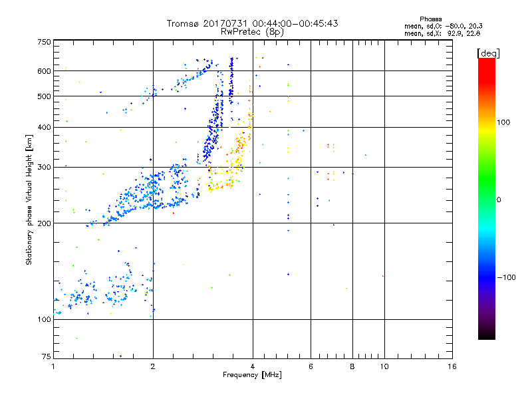532x399 pixels.
Task: Click the x-axis tick label '2'
Action: (x=153, y=366)
